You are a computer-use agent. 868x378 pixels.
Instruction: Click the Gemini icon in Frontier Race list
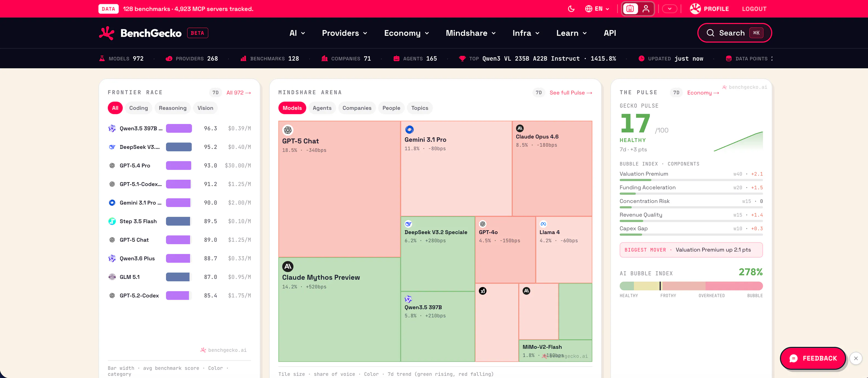coord(112,203)
